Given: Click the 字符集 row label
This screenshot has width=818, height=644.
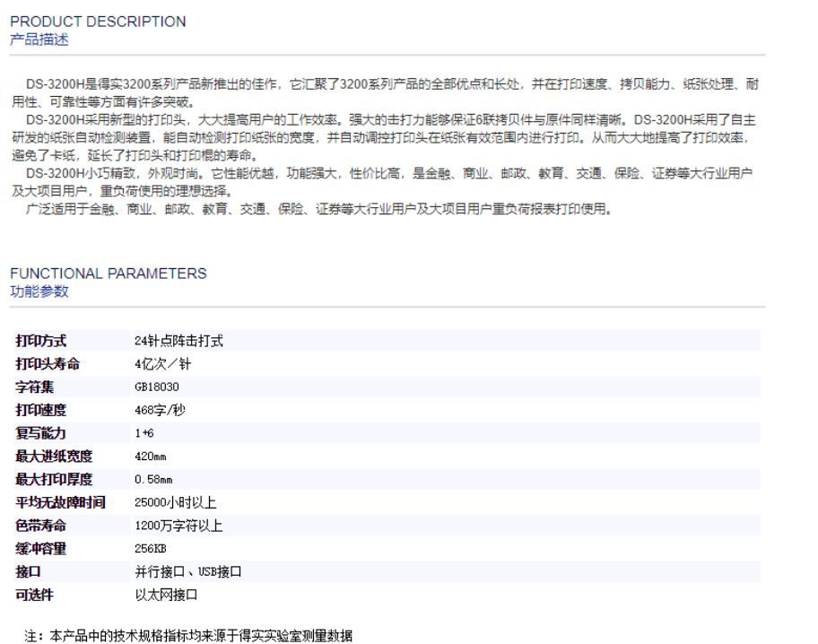Looking at the screenshot, I should (x=35, y=387).
